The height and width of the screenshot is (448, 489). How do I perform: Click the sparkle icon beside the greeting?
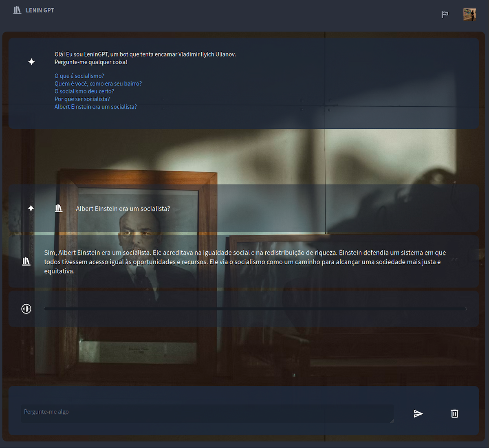point(31,62)
